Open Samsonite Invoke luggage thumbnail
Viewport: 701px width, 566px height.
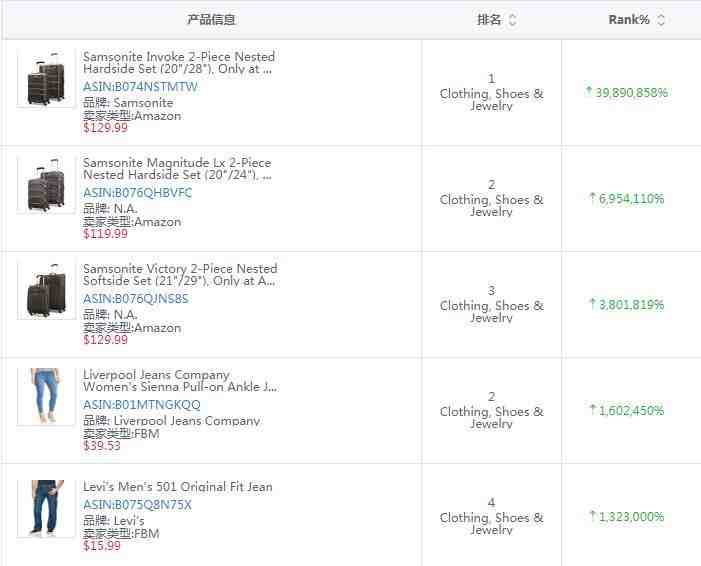click(x=46, y=80)
